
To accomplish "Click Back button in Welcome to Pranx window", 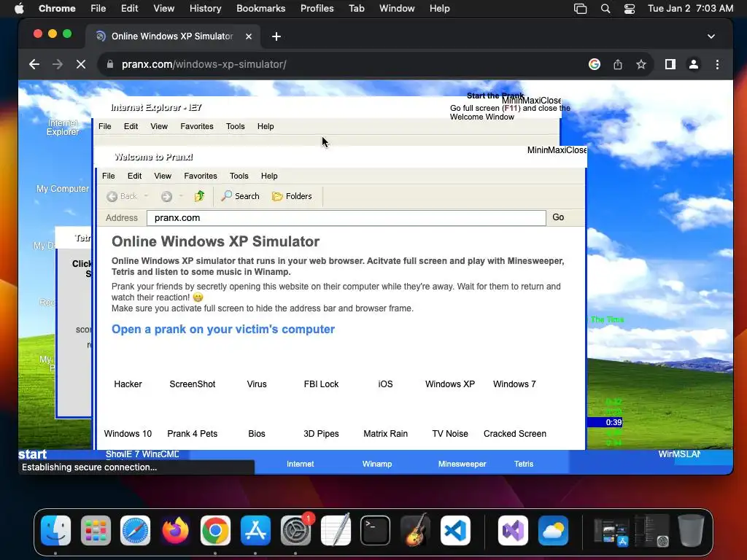I will coord(122,196).
